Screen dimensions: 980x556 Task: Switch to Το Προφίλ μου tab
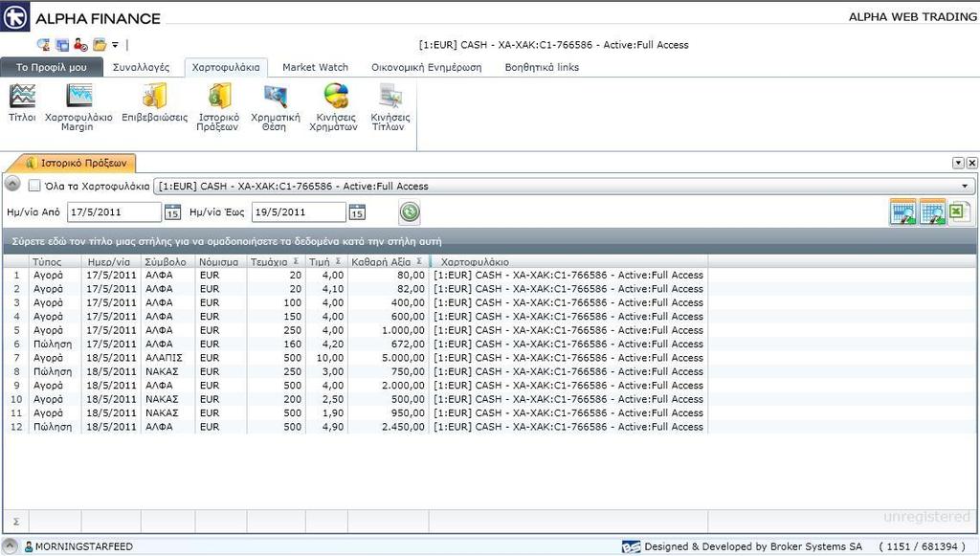pos(52,68)
